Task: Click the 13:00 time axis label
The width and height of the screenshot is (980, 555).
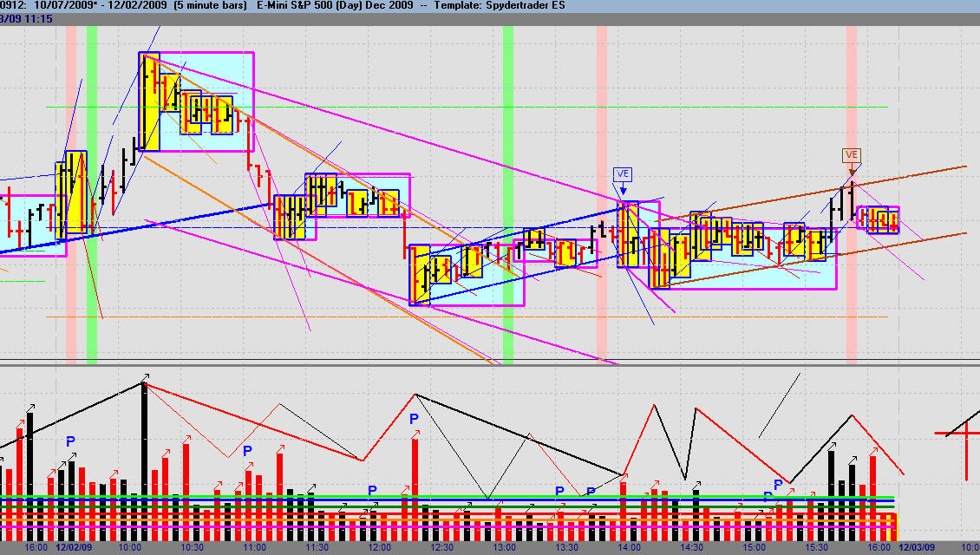Action: point(505,547)
